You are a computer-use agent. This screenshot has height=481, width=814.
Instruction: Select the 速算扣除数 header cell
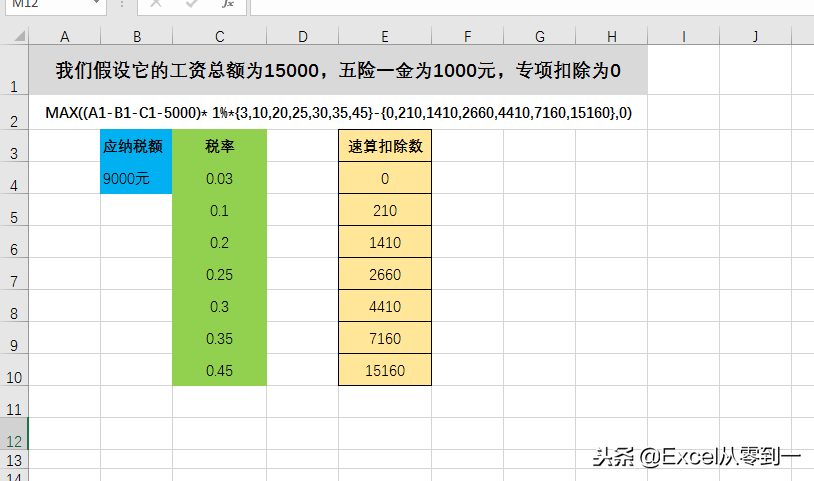(x=385, y=146)
